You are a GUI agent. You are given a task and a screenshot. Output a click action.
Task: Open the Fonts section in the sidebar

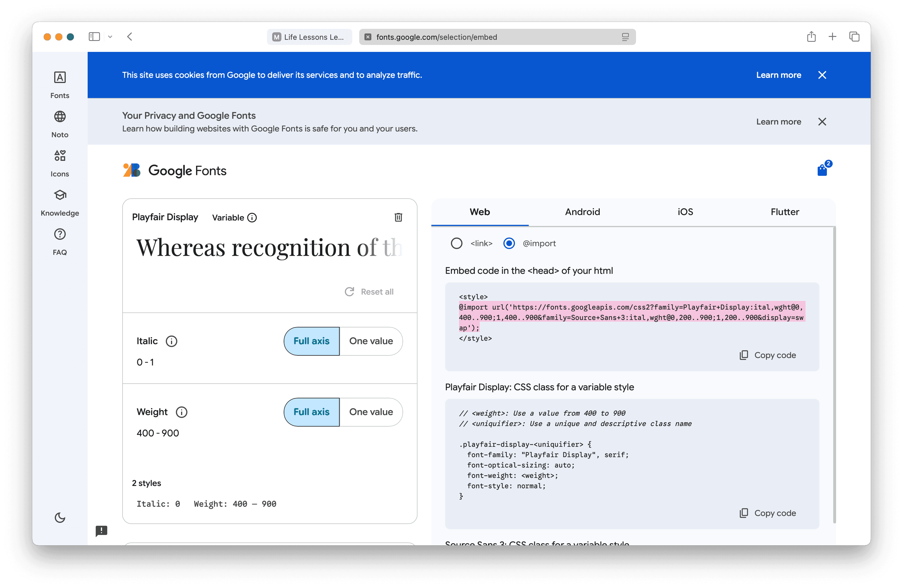[60, 85]
